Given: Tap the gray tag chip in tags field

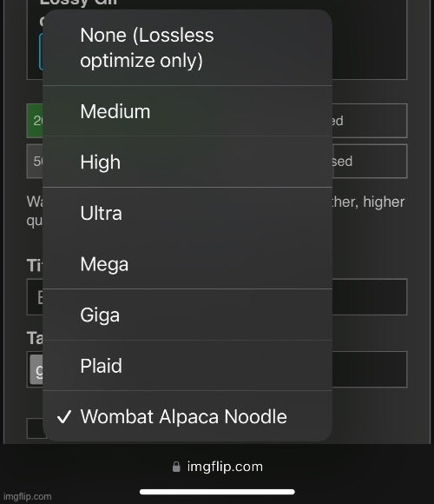Looking at the screenshot, I should (x=36, y=369).
